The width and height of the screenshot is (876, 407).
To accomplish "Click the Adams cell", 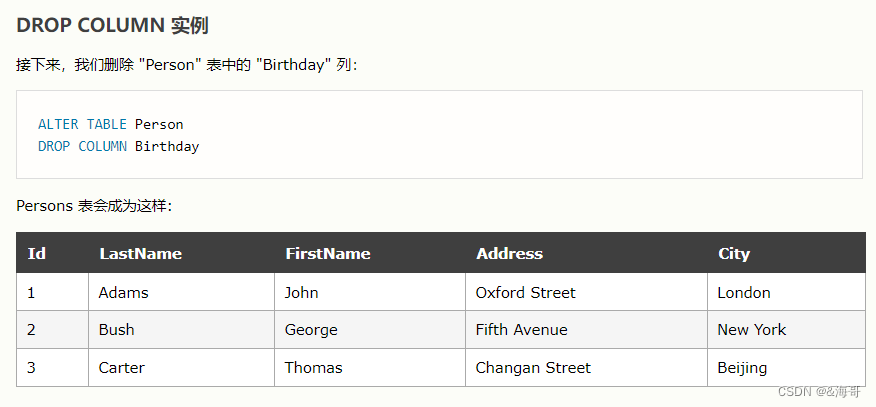I will (x=182, y=292).
